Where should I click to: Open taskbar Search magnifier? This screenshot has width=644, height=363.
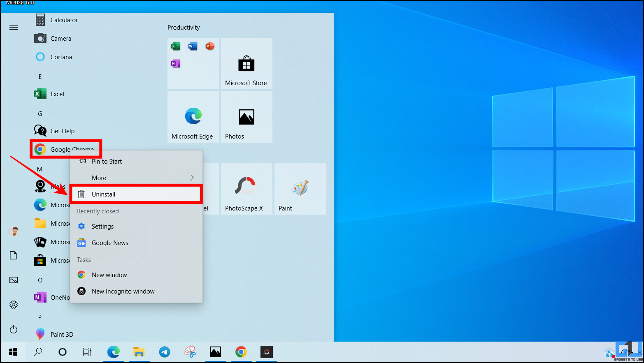(x=38, y=352)
